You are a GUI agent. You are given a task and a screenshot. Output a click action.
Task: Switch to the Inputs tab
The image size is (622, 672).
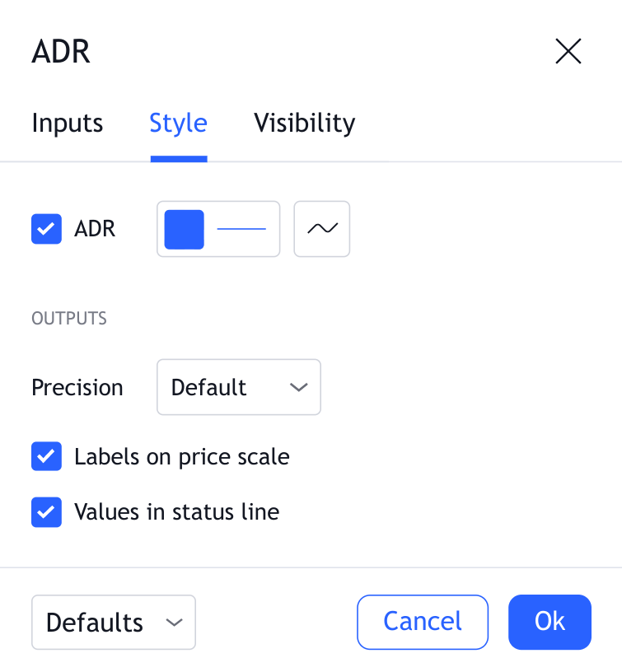tap(68, 124)
